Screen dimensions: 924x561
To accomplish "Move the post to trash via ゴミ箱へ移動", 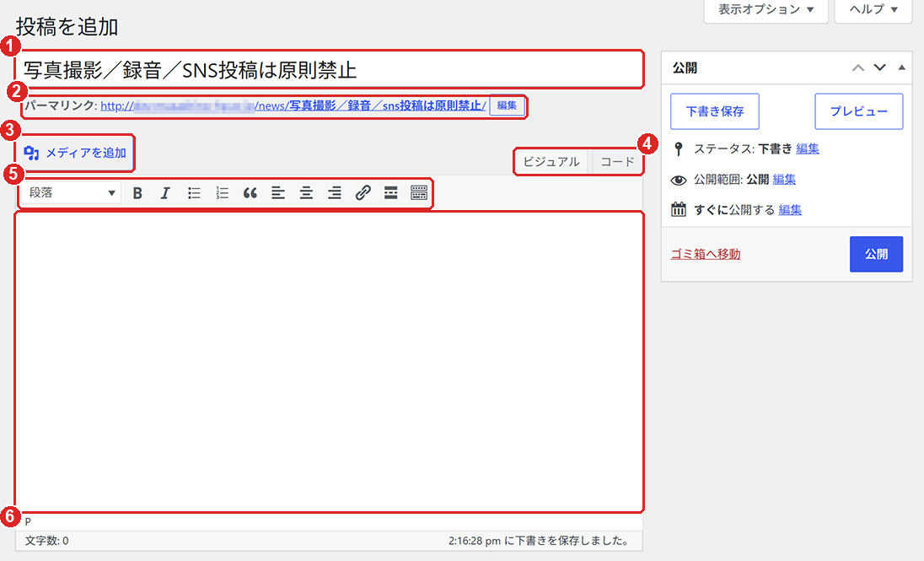I will (706, 254).
